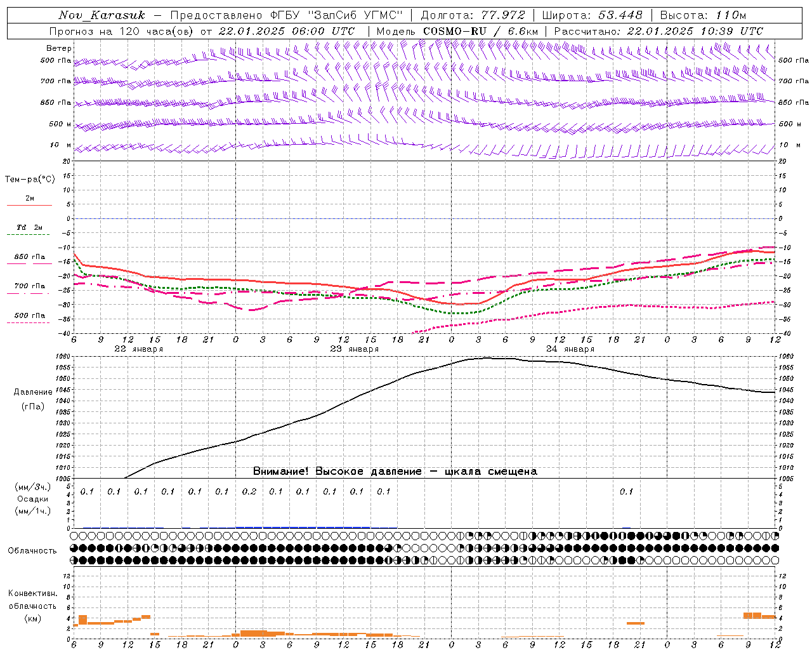
Task: Select the elevation text "Высота: 110м"
Action: (703, 15)
